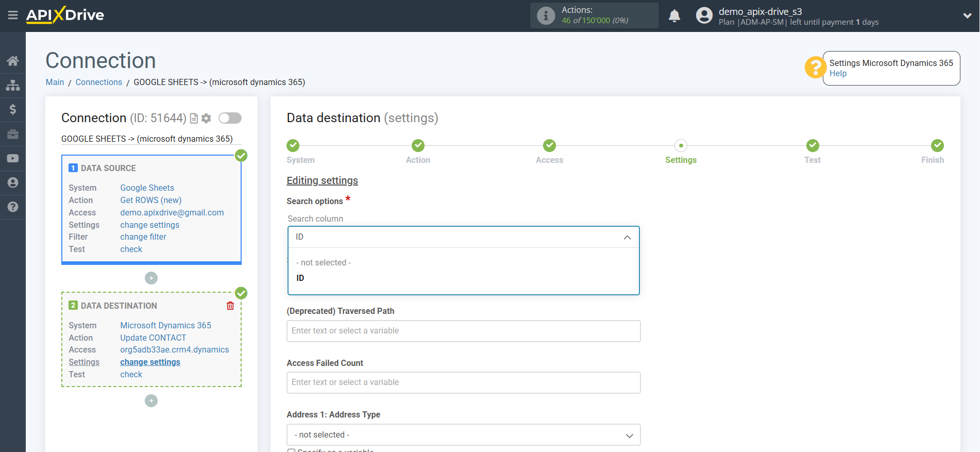Open Microsoft Dynamics 365 system link
This screenshot has width=980, height=452.
[166, 326]
